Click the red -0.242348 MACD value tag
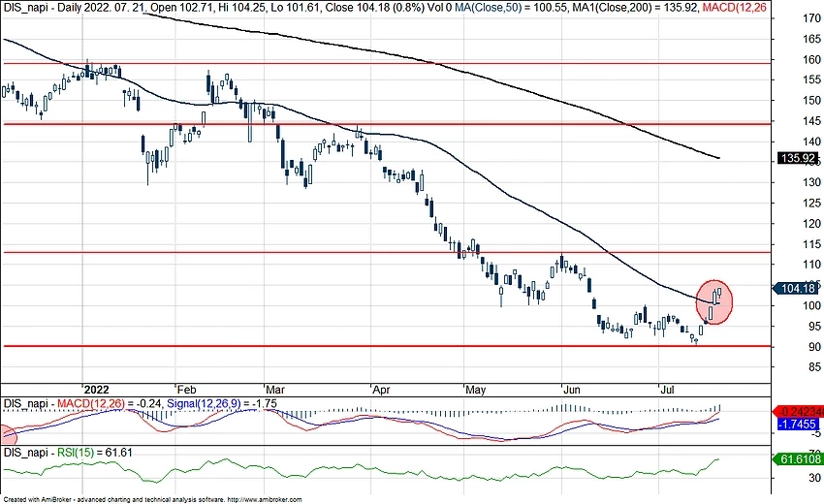The image size is (824, 504). coord(799,412)
